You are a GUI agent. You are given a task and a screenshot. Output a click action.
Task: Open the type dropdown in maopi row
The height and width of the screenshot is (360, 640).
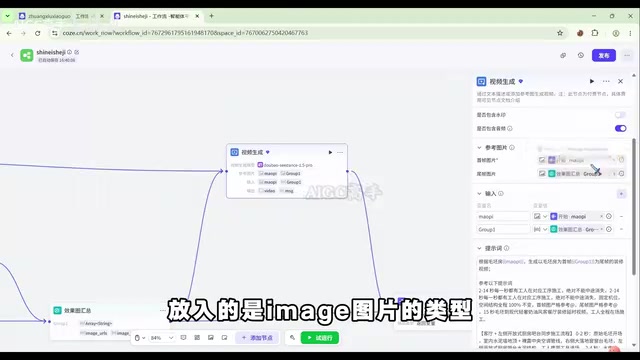pos(540,217)
